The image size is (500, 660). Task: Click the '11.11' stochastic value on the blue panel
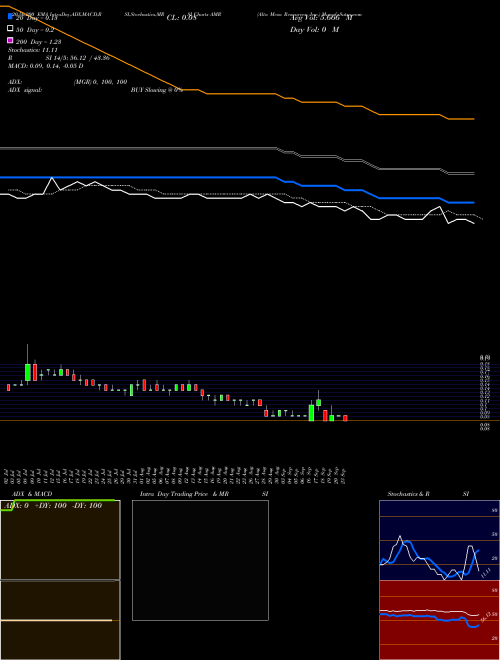pos(486,572)
